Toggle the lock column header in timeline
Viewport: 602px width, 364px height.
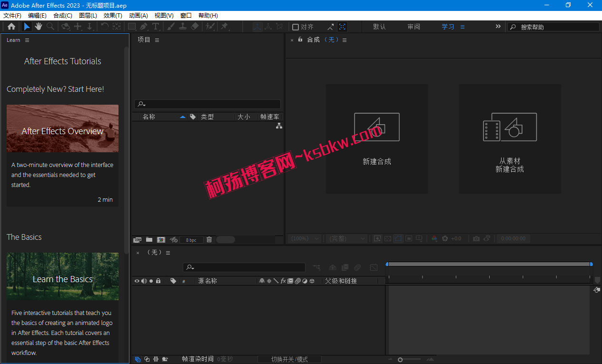158,281
